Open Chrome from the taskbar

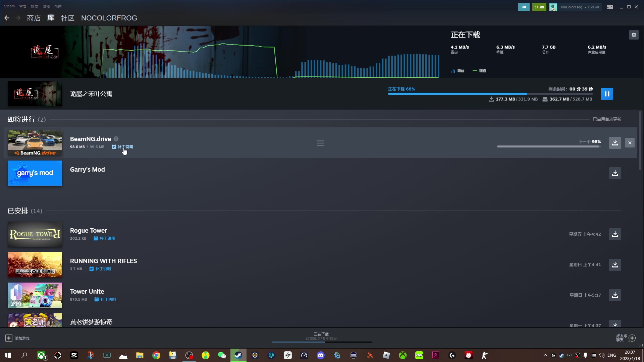156,355
